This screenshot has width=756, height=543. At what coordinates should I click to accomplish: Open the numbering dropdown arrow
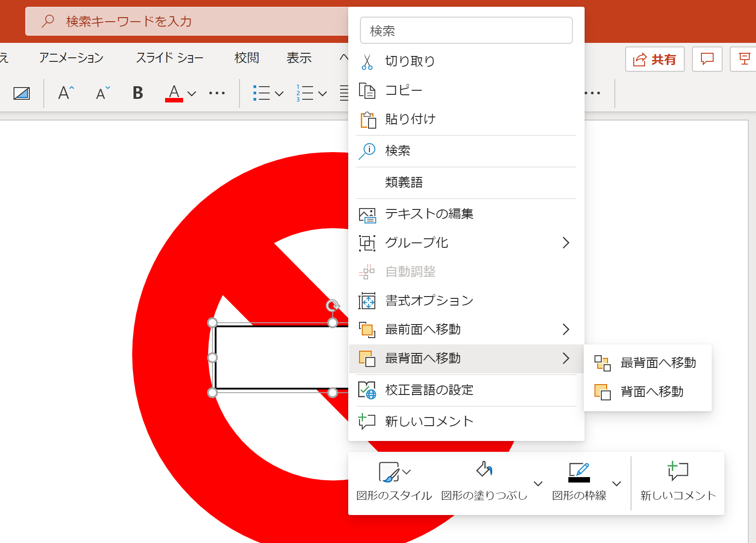pyautogui.click(x=322, y=93)
